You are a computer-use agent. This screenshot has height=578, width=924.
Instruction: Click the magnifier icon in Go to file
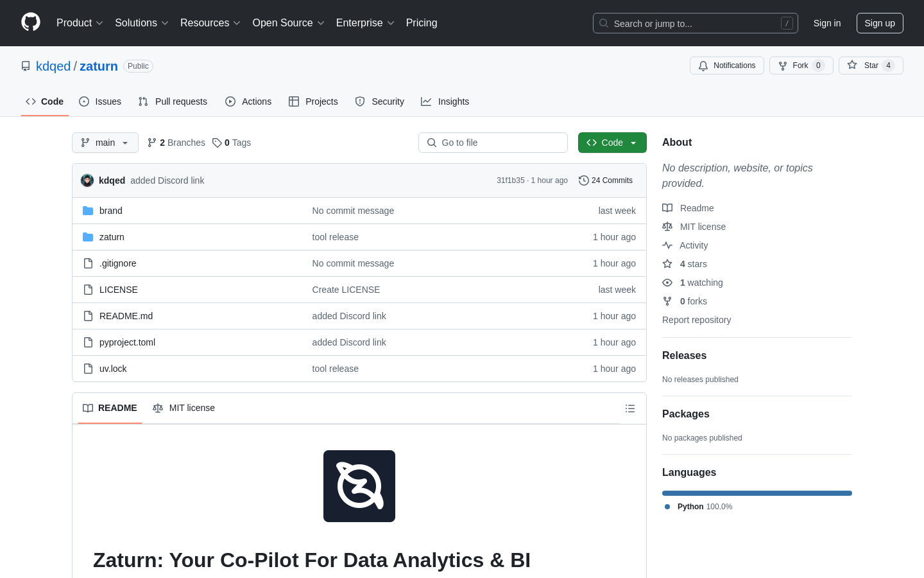click(432, 143)
